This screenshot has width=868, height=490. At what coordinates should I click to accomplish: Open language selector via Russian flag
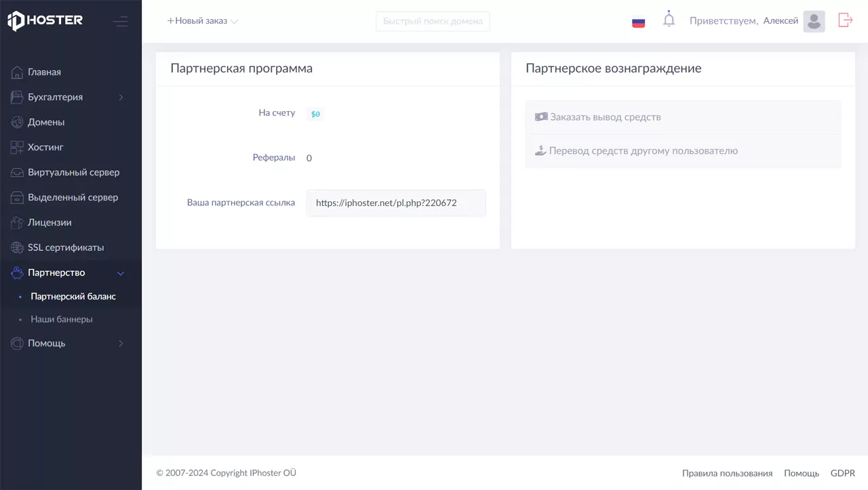[638, 22]
